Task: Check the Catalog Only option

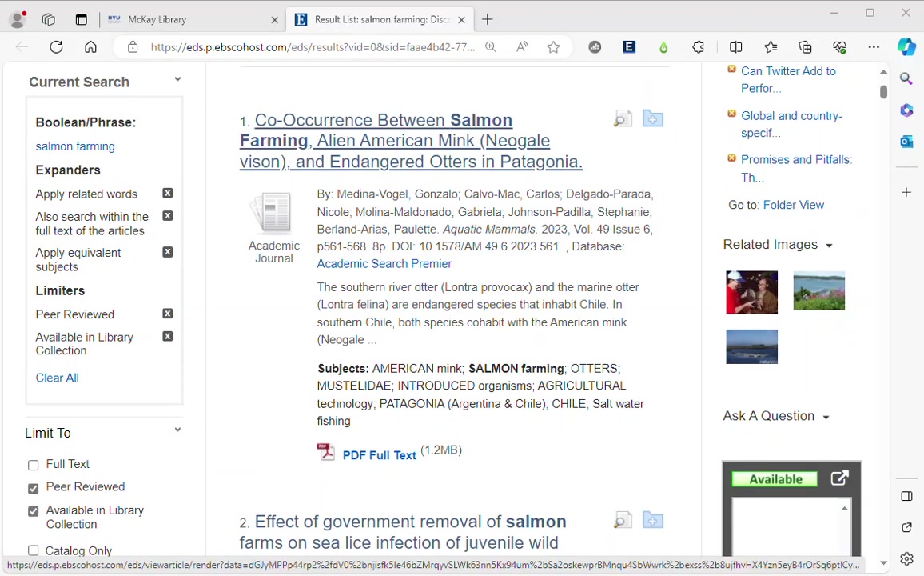Action: (33, 550)
